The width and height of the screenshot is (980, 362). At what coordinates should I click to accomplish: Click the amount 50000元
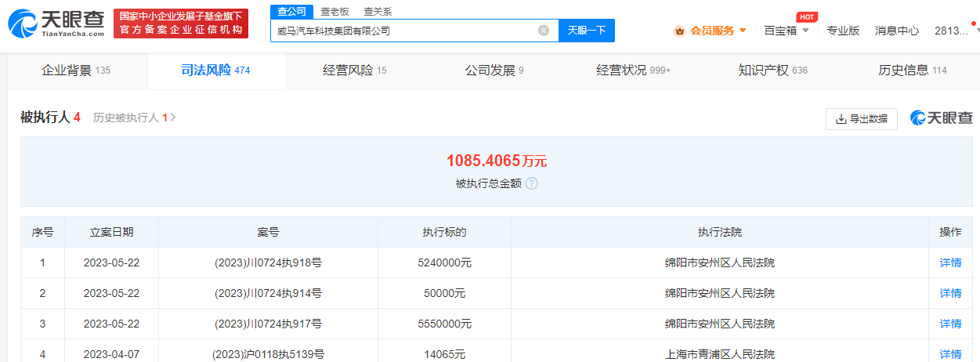(444, 293)
